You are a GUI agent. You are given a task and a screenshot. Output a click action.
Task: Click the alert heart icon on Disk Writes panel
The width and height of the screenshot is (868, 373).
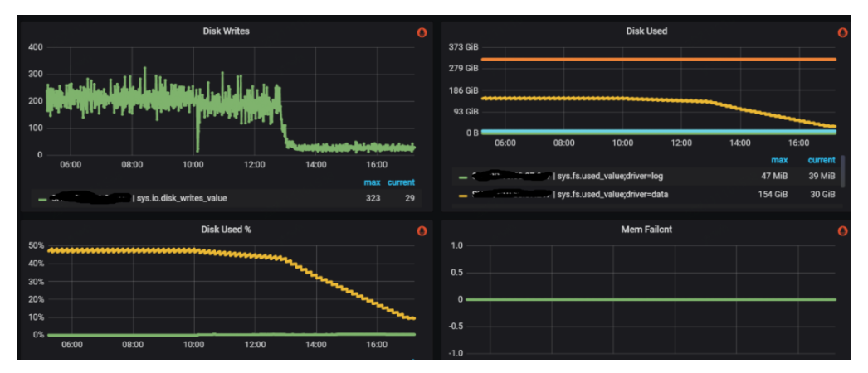click(422, 33)
